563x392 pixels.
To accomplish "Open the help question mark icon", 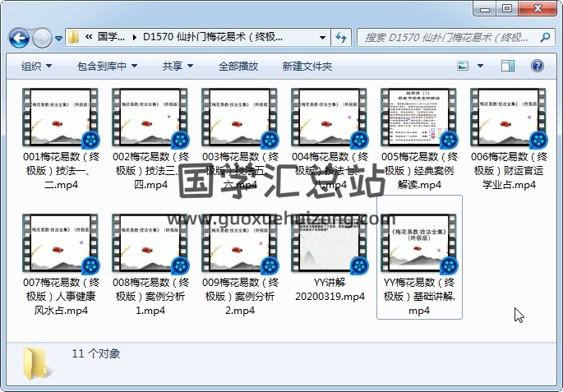I will 539,66.
